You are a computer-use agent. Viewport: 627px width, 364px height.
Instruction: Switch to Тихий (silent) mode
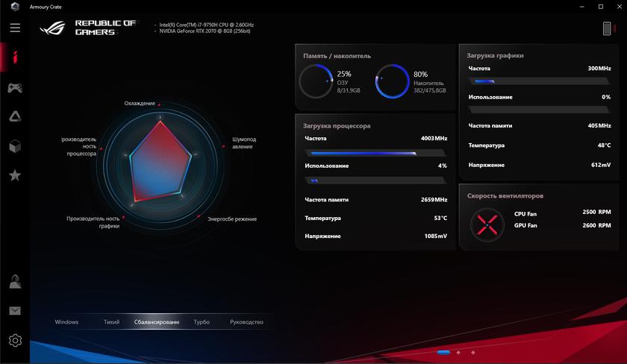111,322
